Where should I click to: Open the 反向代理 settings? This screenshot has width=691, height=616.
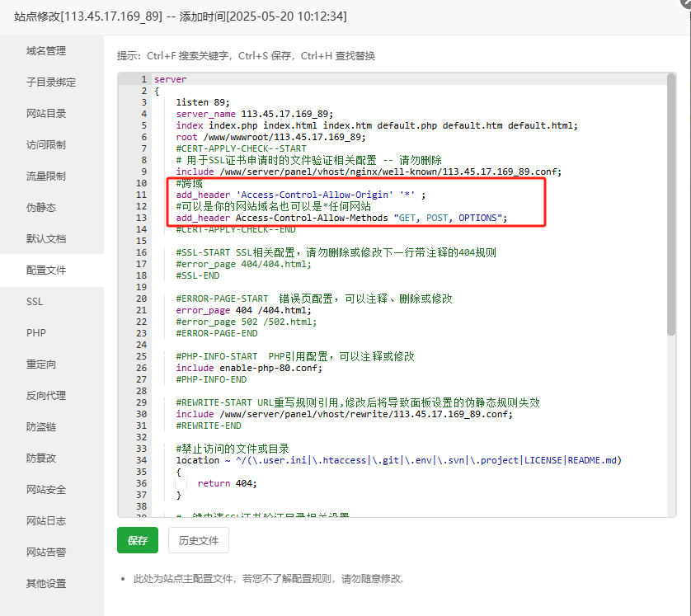coord(45,395)
